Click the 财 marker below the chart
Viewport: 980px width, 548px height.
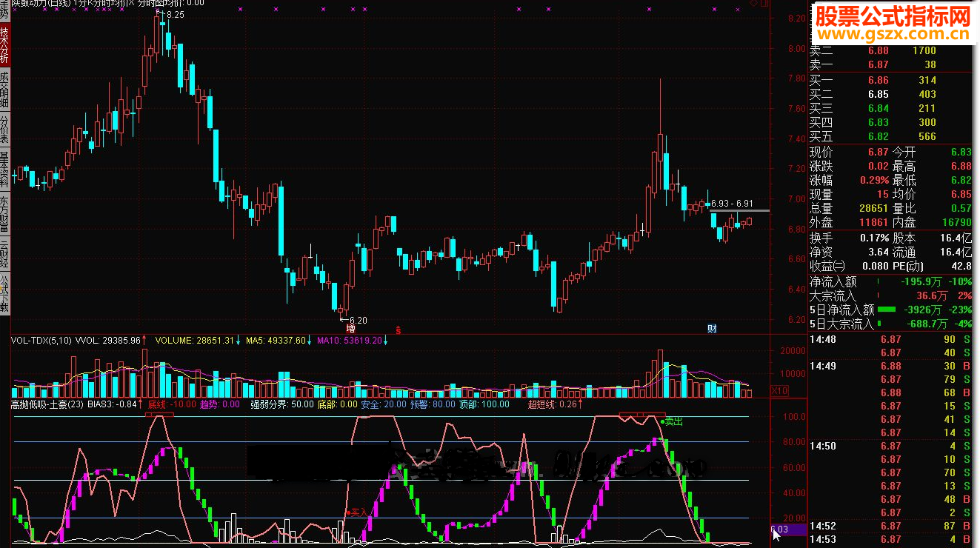[x=713, y=328]
